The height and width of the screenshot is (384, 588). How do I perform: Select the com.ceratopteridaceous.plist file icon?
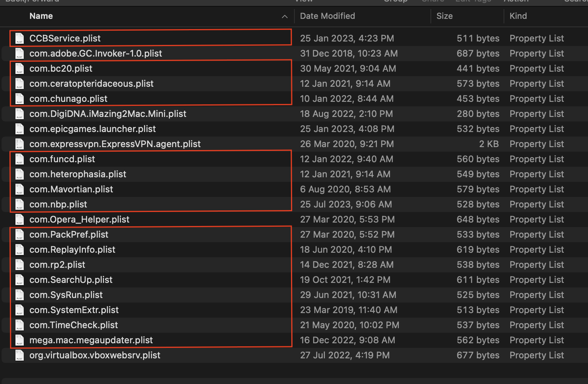20,83
